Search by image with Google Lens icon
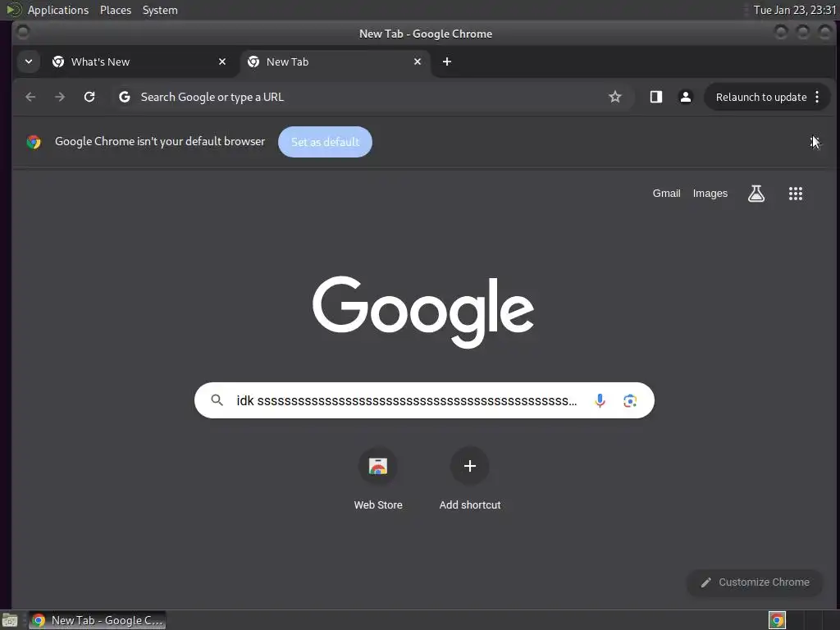This screenshot has width=840, height=630. click(x=630, y=400)
